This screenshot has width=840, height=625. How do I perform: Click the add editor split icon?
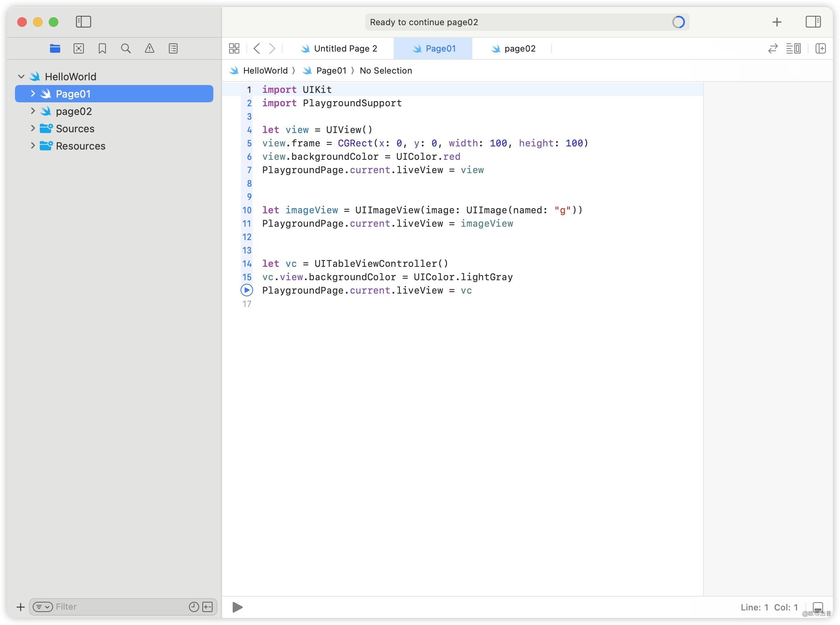click(821, 48)
